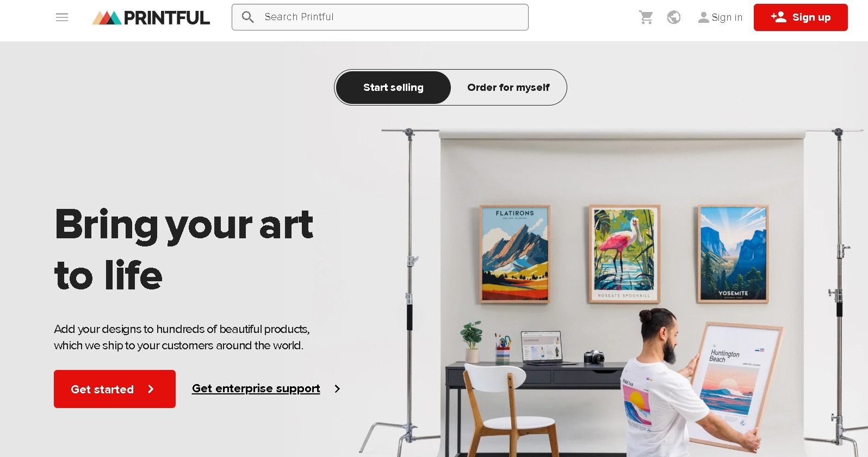The height and width of the screenshot is (457, 868).
Task: Switch to Order for myself mode
Action: coord(509,88)
